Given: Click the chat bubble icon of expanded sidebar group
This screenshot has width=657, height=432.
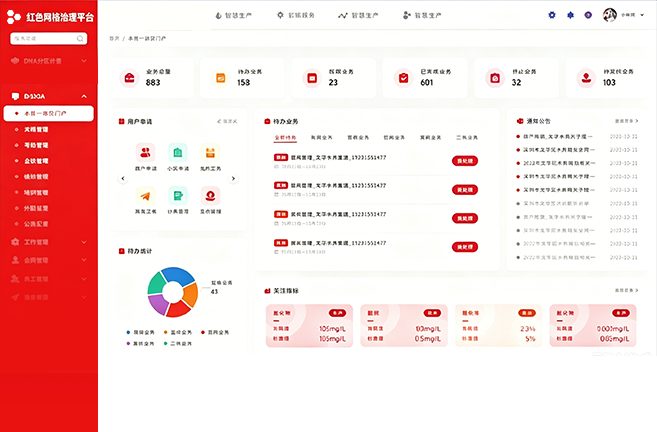Looking at the screenshot, I should (16, 96).
